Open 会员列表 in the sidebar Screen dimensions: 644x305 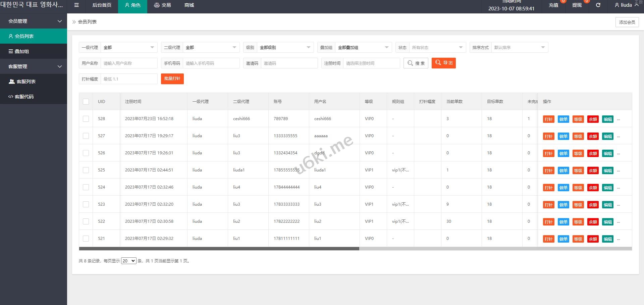point(34,36)
